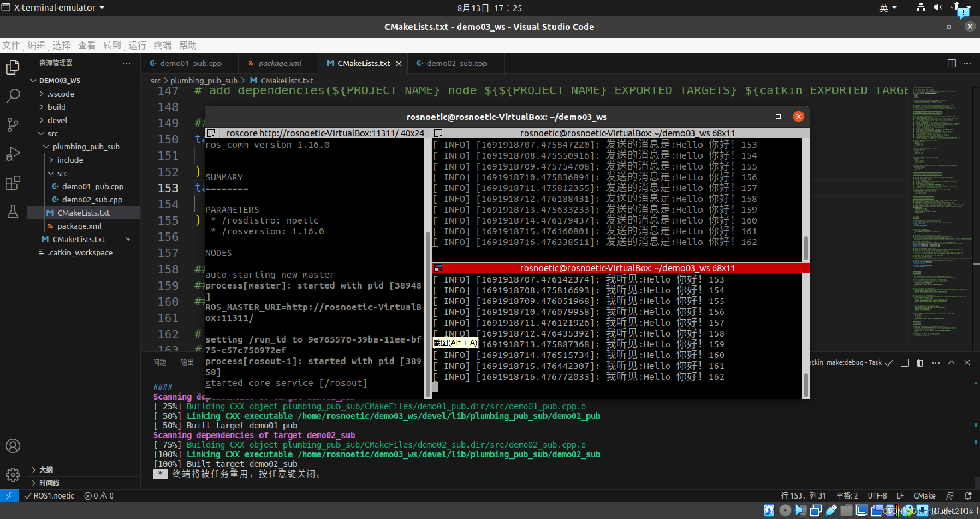Open system volume indicator

pos(938,8)
